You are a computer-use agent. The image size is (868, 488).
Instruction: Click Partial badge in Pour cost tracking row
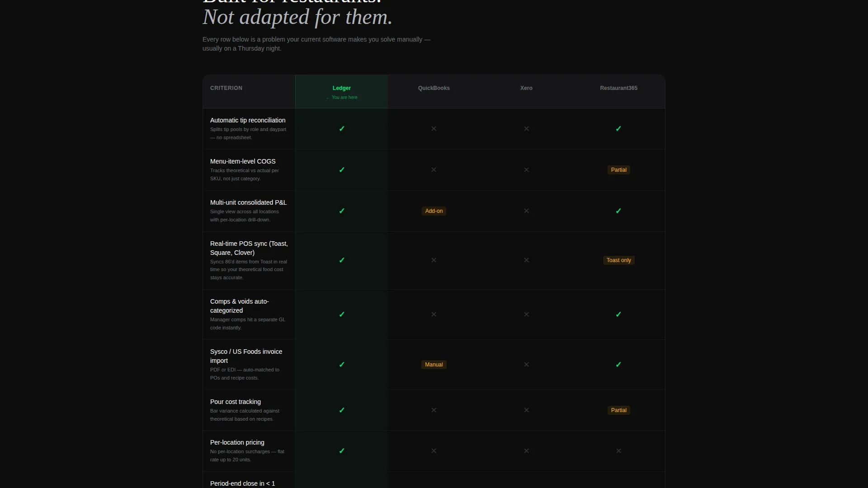point(618,410)
